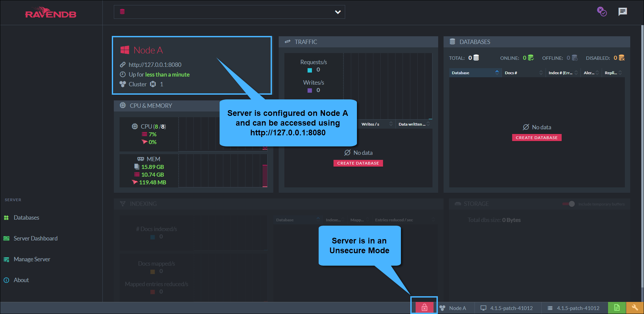The width and height of the screenshot is (644, 314).
Task: Click the 119.48 MB memory value
Action: click(152, 182)
